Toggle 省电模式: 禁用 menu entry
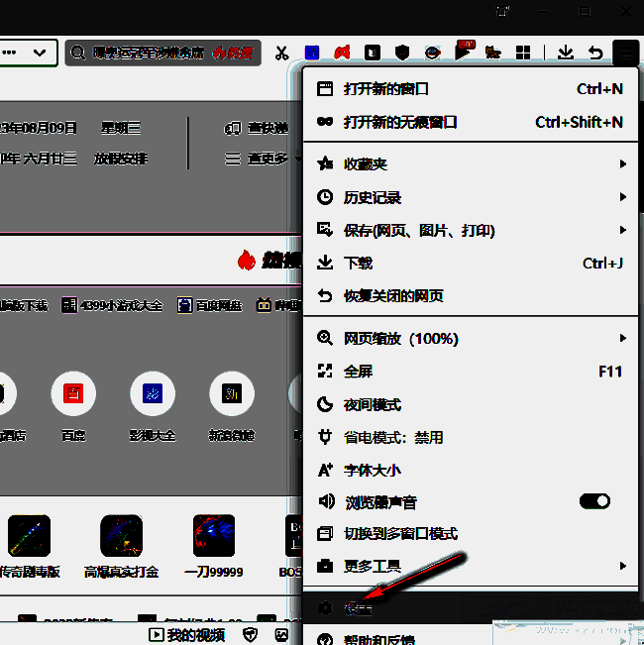This screenshot has width=644, height=645. (x=471, y=437)
